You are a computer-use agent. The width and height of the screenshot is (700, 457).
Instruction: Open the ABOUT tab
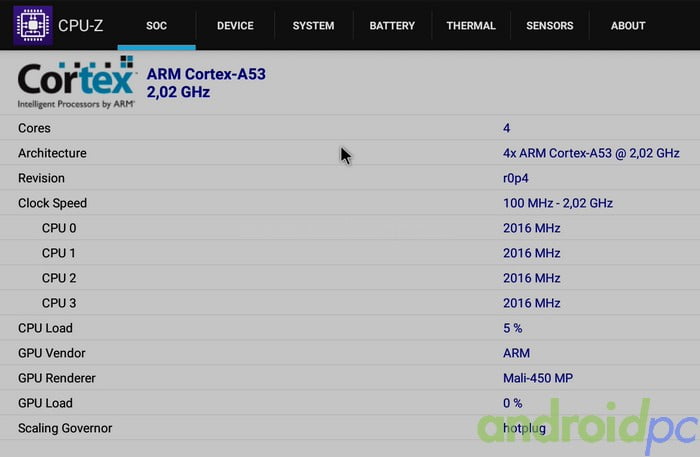[628, 25]
